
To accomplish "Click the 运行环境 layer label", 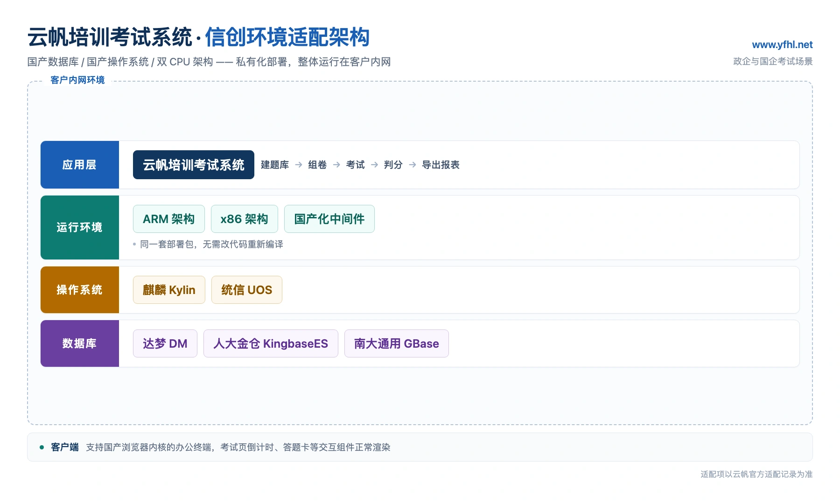I will point(80,227).
